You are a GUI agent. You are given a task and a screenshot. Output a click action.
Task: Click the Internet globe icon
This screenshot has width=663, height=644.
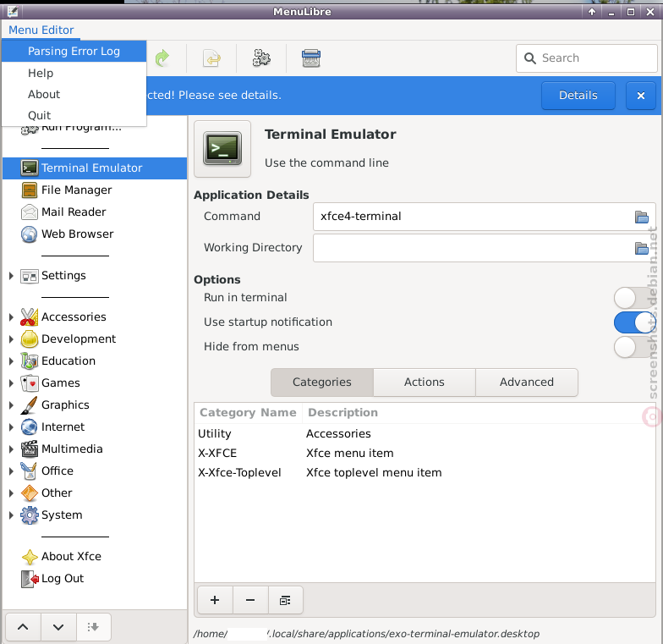pyautogui.click(x=29, y=427)
